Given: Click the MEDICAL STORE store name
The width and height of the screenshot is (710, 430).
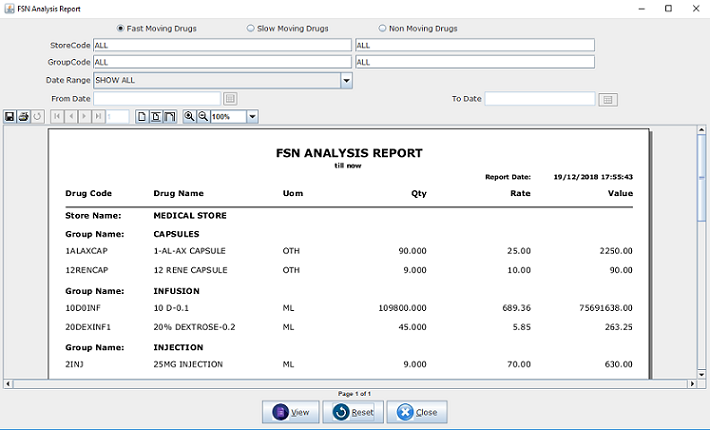Looking at the screenshot, I should pos(190,216).
